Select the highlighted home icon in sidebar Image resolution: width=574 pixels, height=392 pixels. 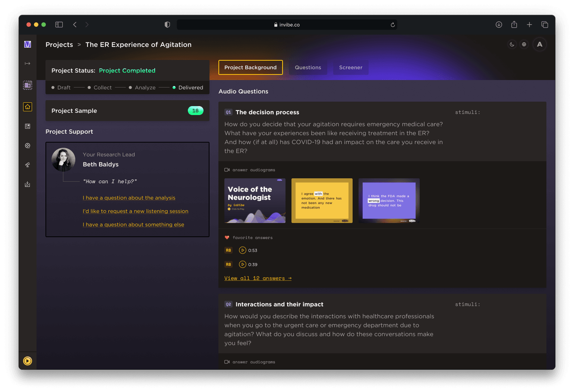click(28, 107)
